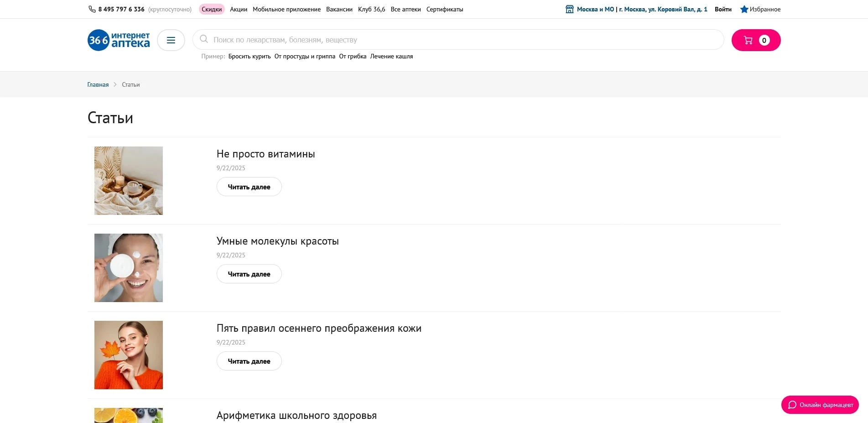This screenshot has height=423, width=868.
Task: Click the pharmacy building icon near the address
Action: coord(569,8)
